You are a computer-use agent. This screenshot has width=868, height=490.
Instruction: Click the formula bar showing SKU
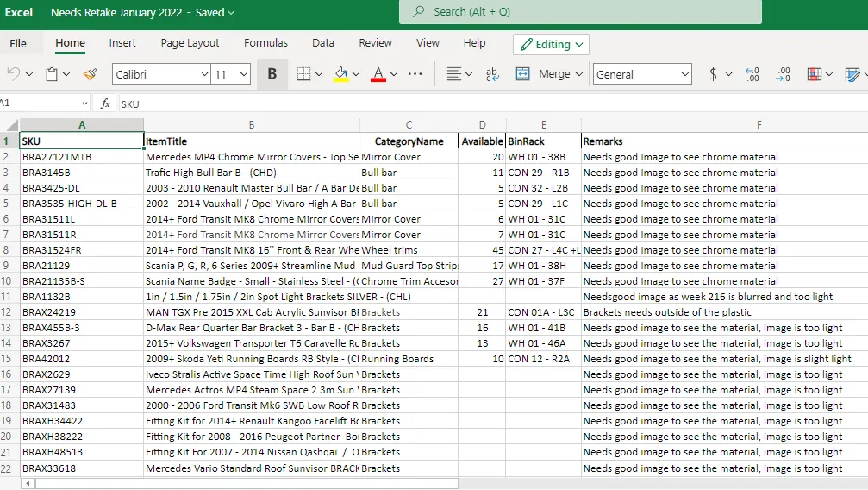[x=493, y=104]
